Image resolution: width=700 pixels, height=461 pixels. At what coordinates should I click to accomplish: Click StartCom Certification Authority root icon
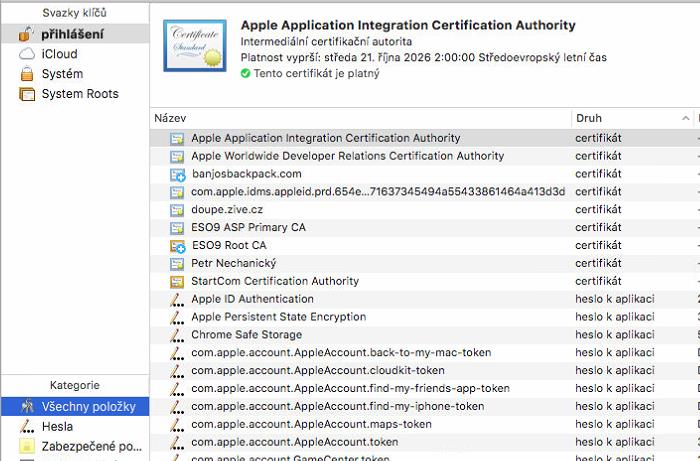pyautogui.click(x=177, y=282)
